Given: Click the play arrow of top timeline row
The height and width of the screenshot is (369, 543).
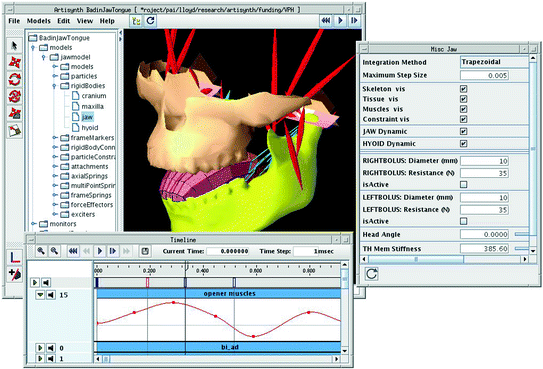Looking at the screenshot, I should 35,283.
